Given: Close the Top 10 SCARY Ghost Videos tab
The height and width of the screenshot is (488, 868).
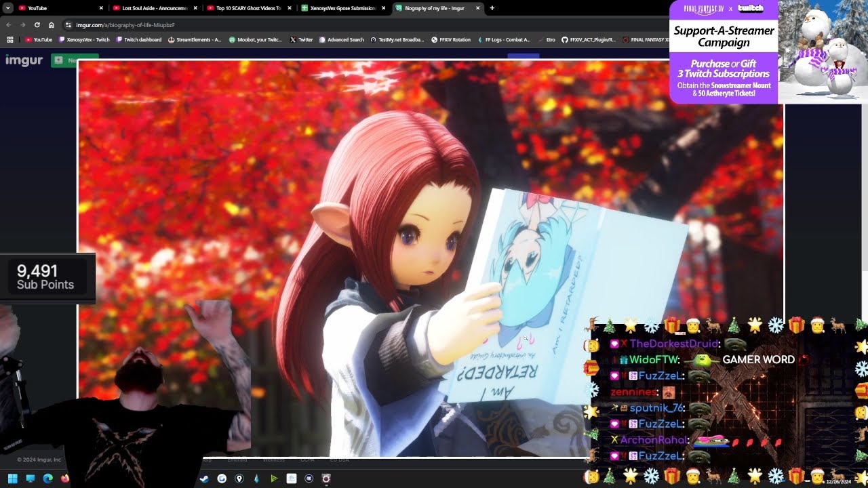Looking at the screenshot, I should 290,8.
